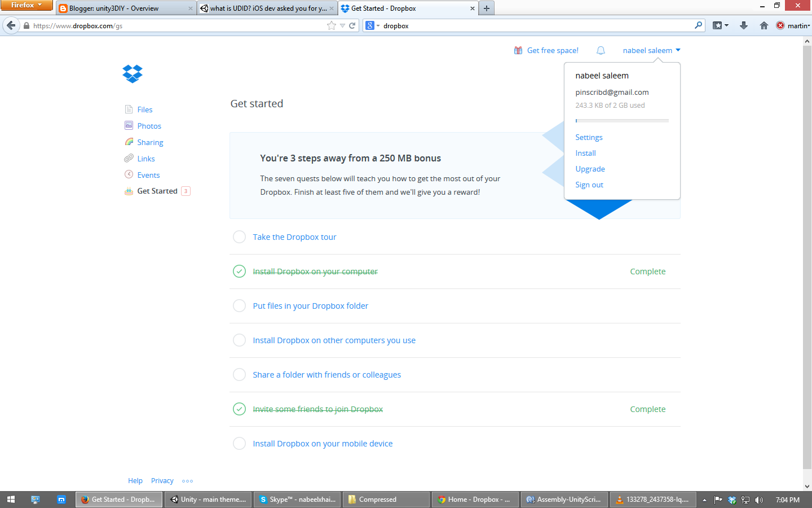This screenshot has width=812, height=508.
Task: Click the martin add-on icon
Action: [x=780, y=25]
